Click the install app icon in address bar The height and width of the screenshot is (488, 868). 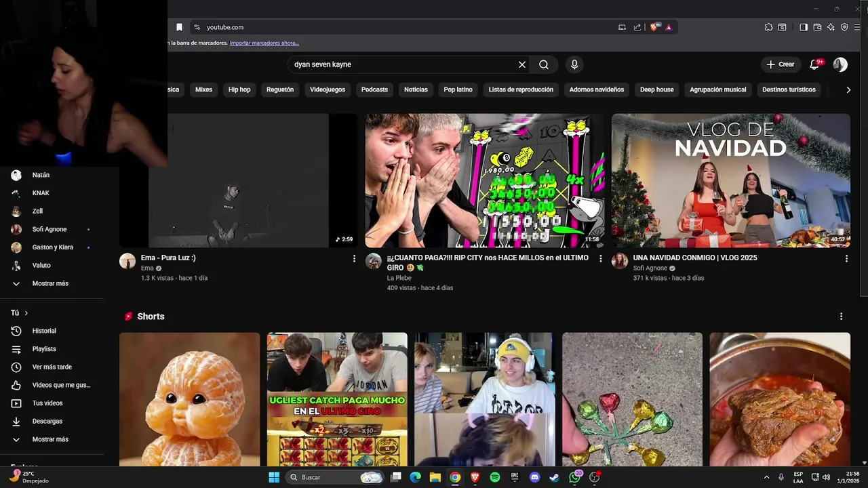(622, 27)
